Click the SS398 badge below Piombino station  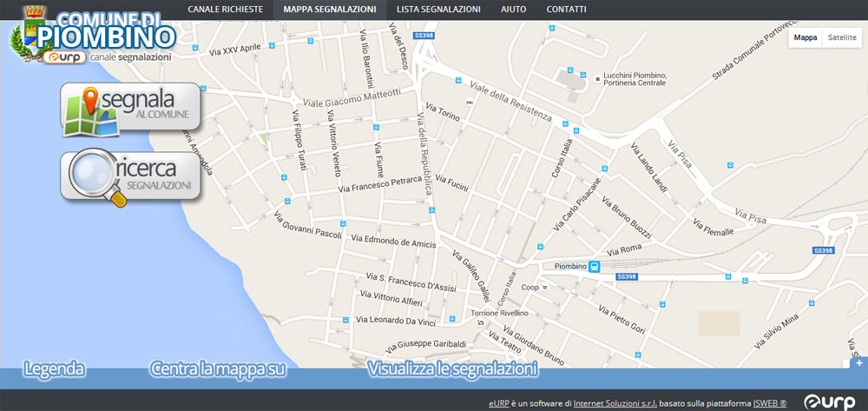[x=626, y=276]
